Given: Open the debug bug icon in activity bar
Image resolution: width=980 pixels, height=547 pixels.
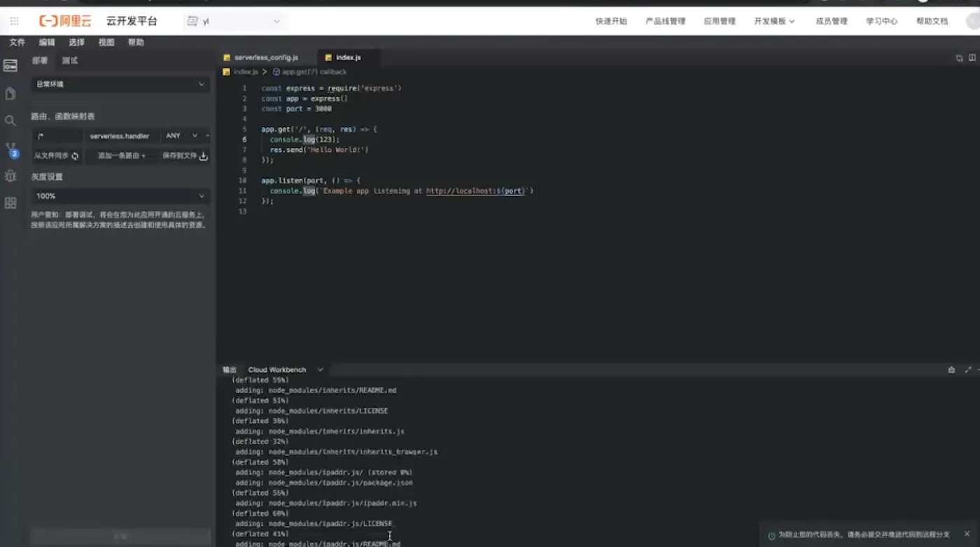Looking at the screenshot, I should [10, 176].
